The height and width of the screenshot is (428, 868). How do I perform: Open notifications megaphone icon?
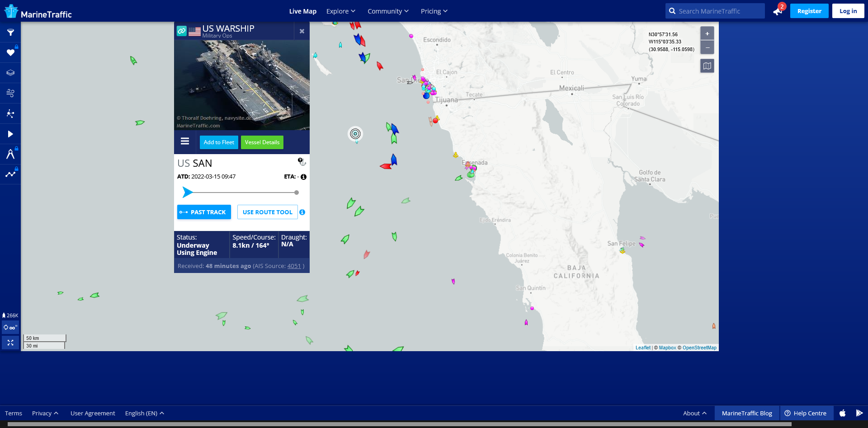[778, 11]
